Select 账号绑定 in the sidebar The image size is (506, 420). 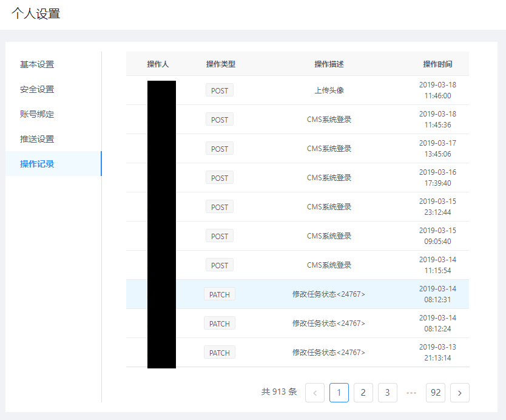point(53,114)
